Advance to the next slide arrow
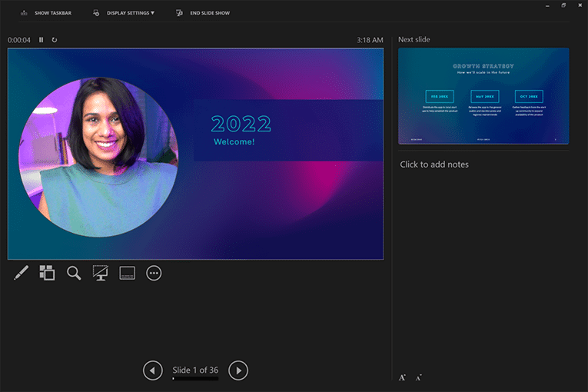This screenshot has height=392, width=588. click(x=238, y=370)
